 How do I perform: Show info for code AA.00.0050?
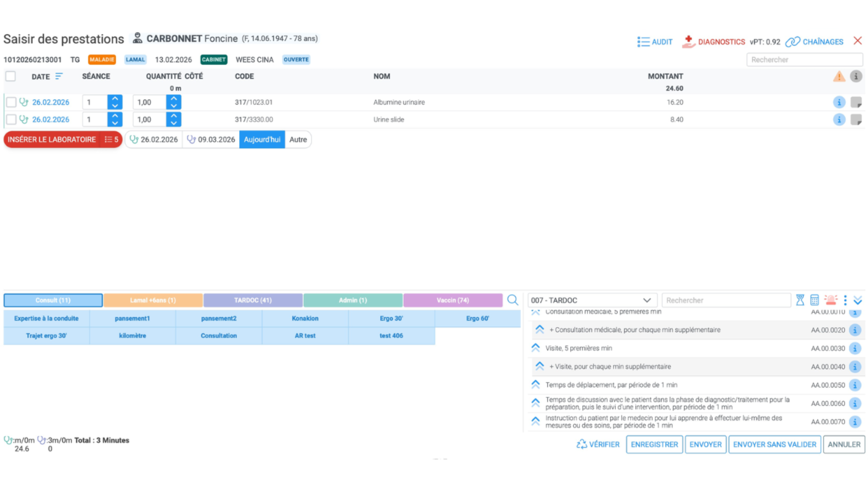click(x=855, y=385)
